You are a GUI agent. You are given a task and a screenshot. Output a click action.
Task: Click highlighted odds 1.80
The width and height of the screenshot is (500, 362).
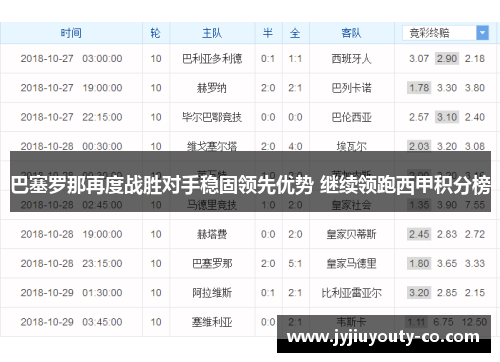pyautogui.click(x=419, y=264)
